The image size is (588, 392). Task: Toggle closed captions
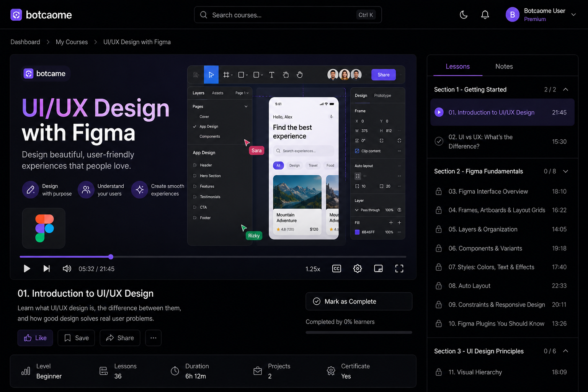coord(337,269)
